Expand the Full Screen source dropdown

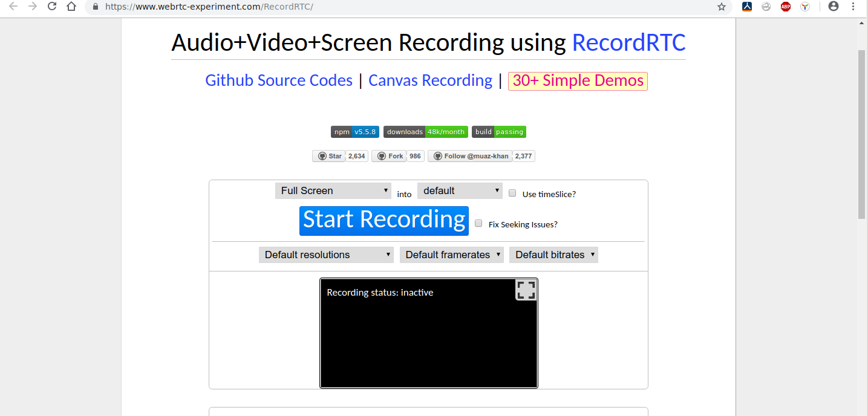click(333, 190)
